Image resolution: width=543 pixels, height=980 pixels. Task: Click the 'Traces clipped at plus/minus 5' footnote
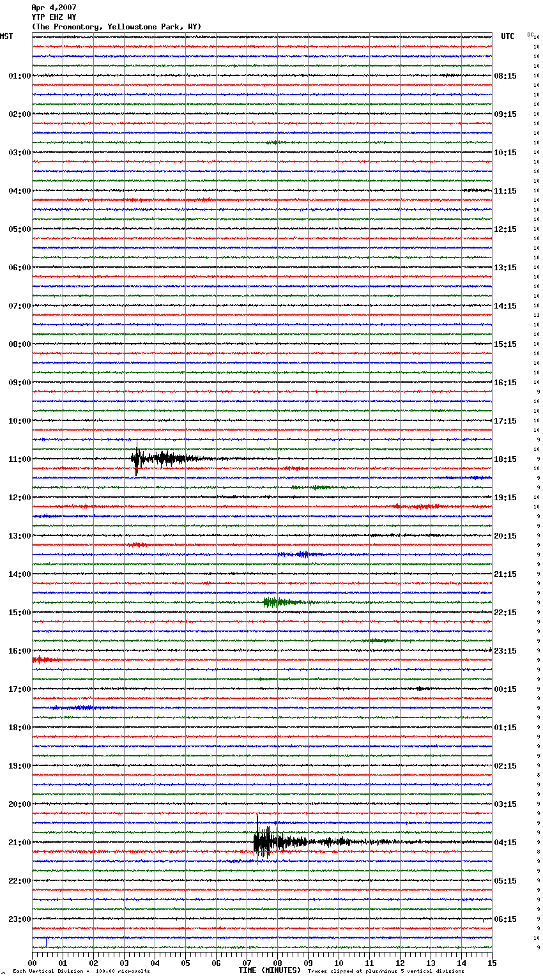coord(386,972)
